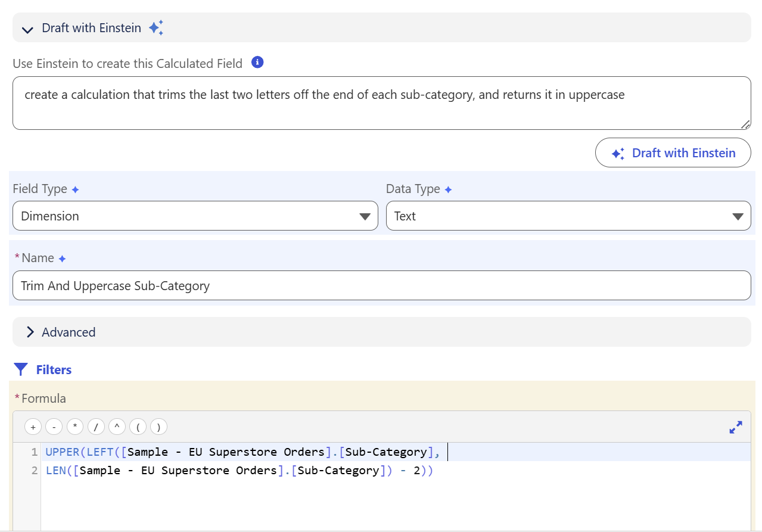Image resolution: width=762 pixels, height=532 pixels.
Task: Click the Name input field
Action: pyautogui.click(x=381, y=286)
